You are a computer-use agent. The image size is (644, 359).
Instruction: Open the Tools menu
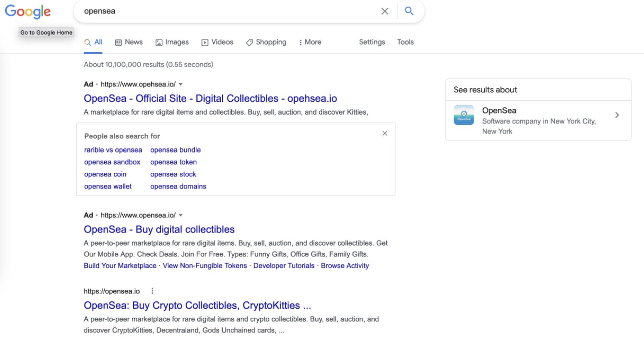coord(405,42)
